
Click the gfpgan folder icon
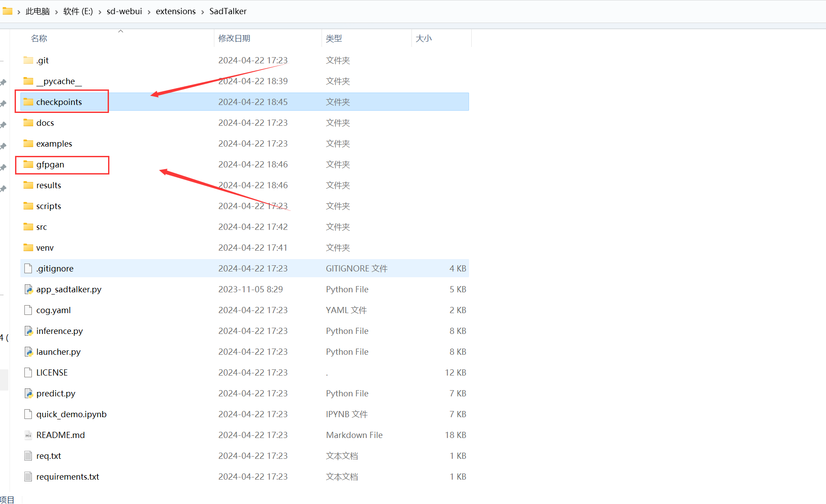click(x=28, y=164)
